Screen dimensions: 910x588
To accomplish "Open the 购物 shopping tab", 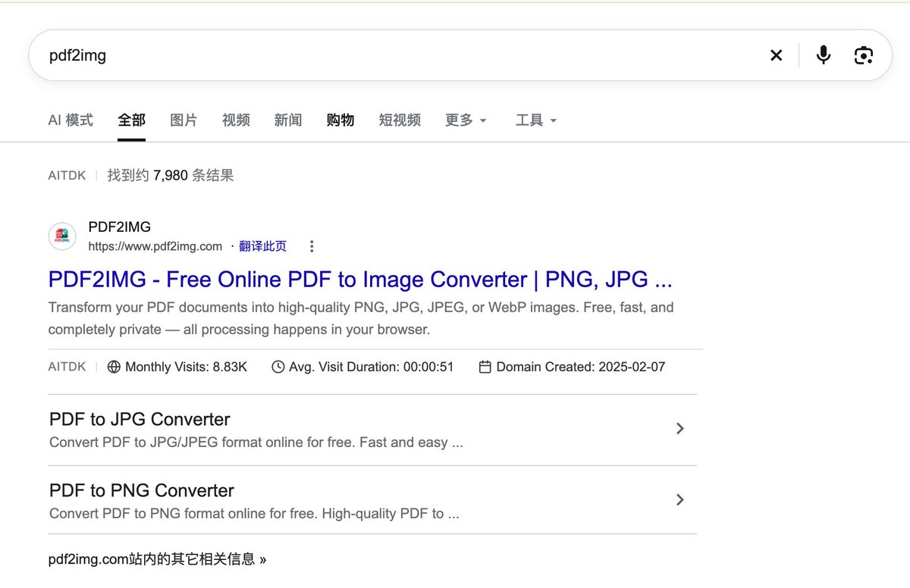I will 340,120.
